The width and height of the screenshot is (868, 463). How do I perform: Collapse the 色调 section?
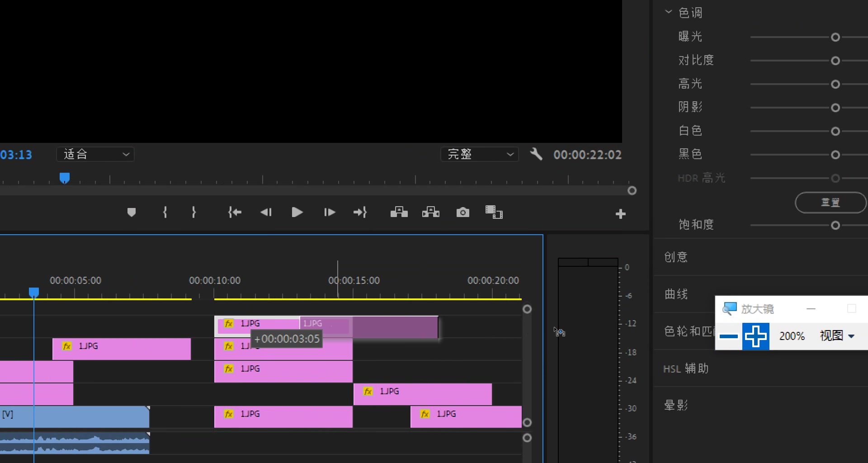click(669, 12)
